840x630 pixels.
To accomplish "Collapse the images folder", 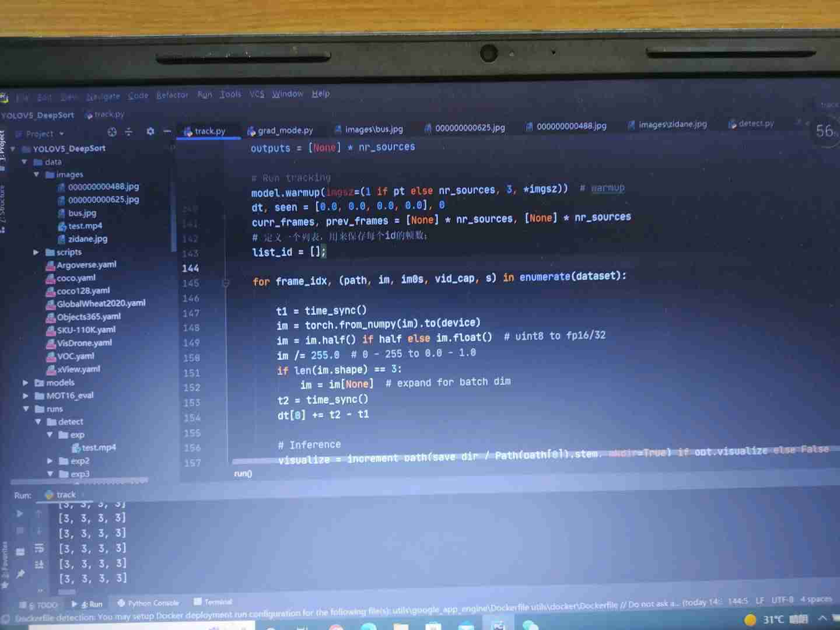I will click(x=36, y=174).
